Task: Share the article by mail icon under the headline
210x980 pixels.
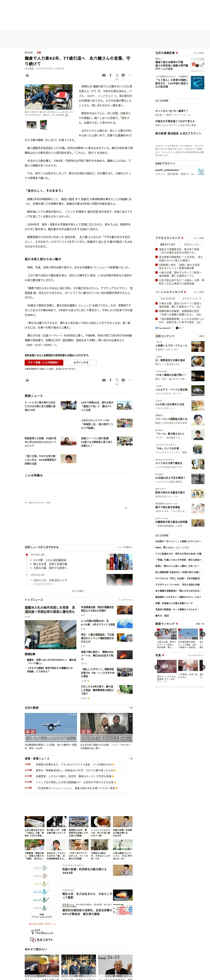Action: [104, 75]
